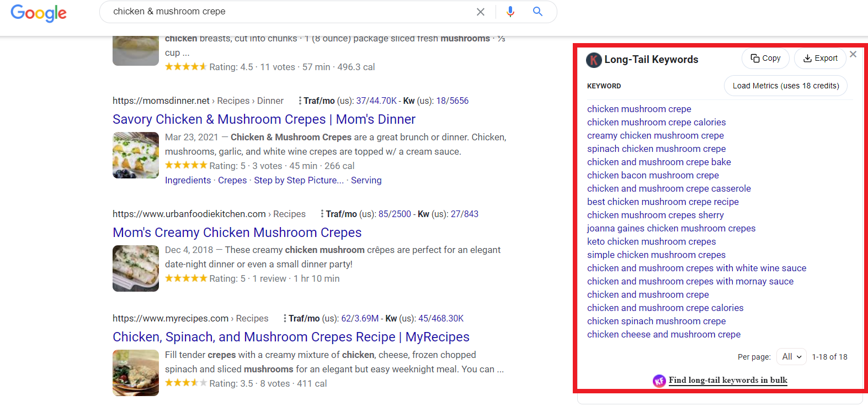Select keyword 'chicken bacon mushroom crepe'
The height and width of the screenshot is (411, 868).
pos(653,175)
